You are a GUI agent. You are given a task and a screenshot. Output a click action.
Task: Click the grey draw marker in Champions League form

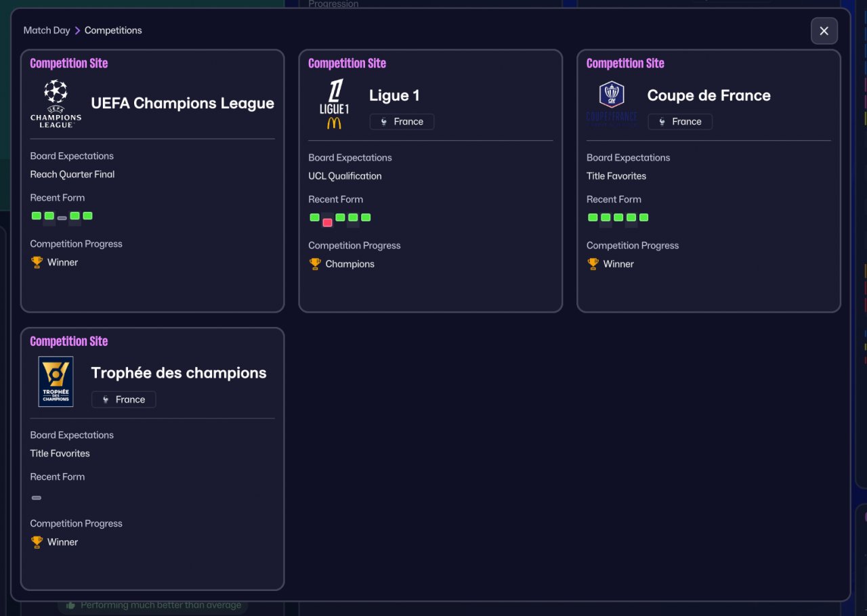click(x=62, y=218)
